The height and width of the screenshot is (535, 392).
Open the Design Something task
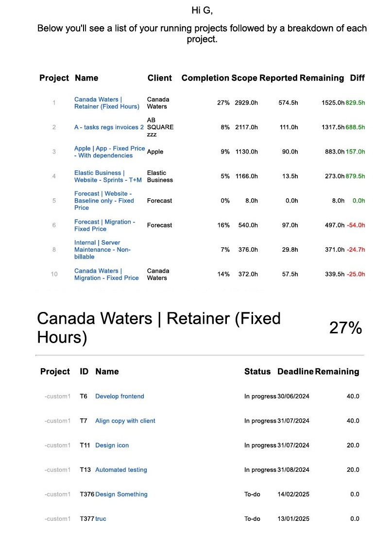point(121,494)
